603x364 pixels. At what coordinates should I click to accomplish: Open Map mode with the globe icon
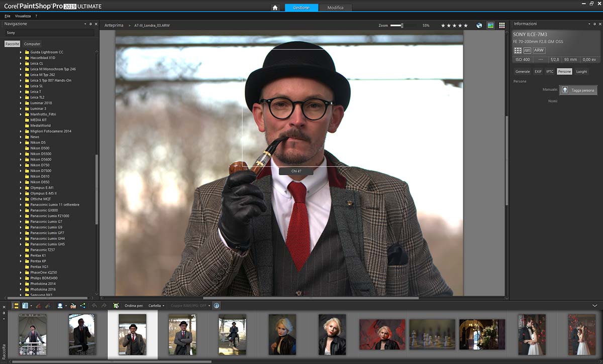point(479,26)
